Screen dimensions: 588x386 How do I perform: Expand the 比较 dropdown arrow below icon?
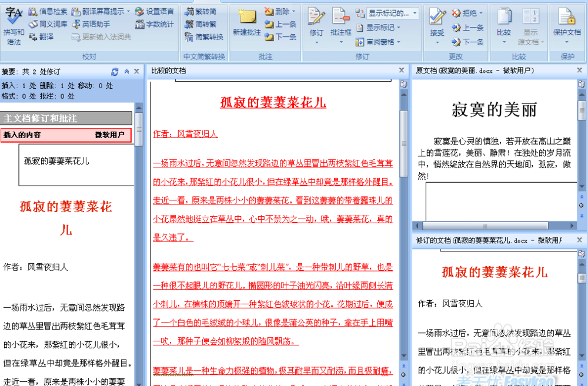pos(504,42)
